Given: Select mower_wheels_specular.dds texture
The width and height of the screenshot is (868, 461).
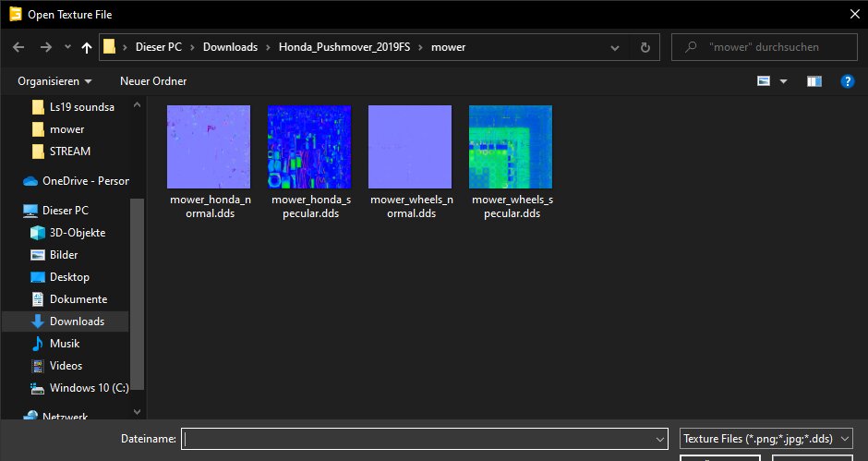Looking at the screenshot, I should point(510,147).
